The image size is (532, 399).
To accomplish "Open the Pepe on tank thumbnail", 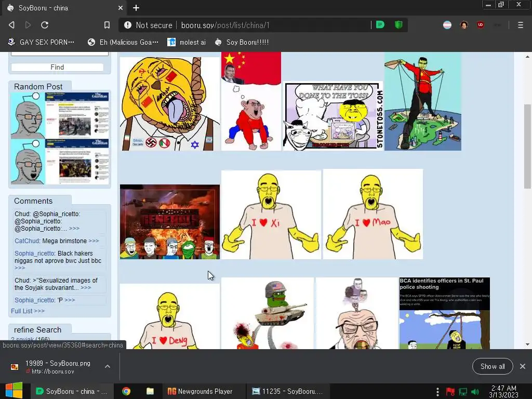I will 268,313.
